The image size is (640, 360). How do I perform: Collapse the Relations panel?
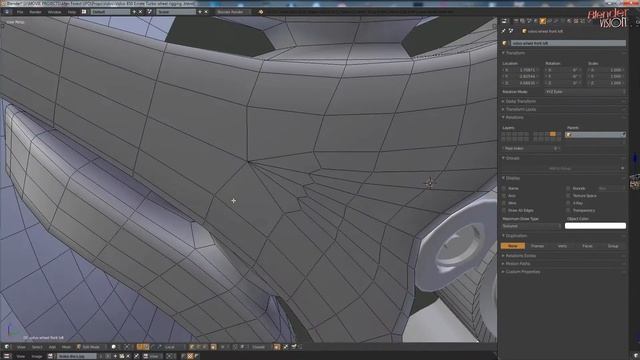pos(515,117)
